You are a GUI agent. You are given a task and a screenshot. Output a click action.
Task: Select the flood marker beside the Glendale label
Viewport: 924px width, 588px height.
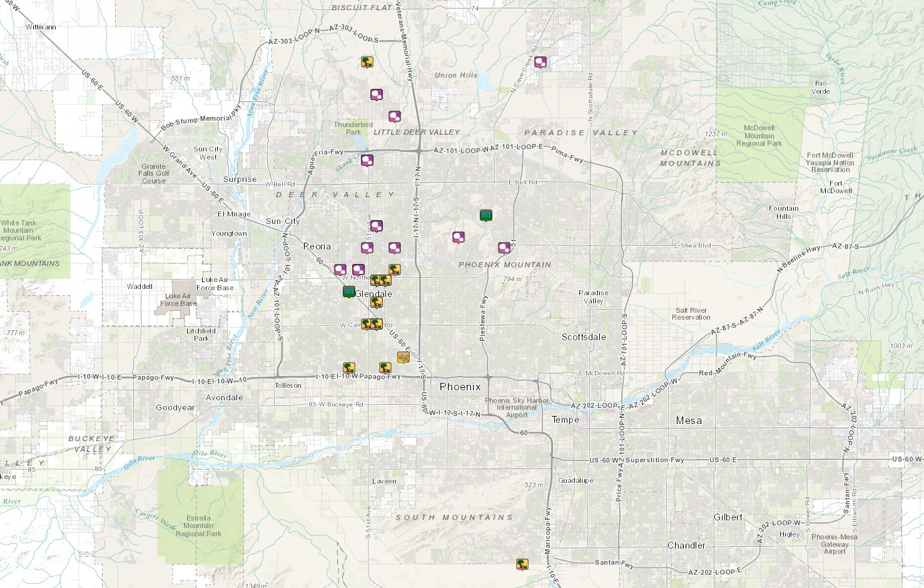(x=349, y=291)
